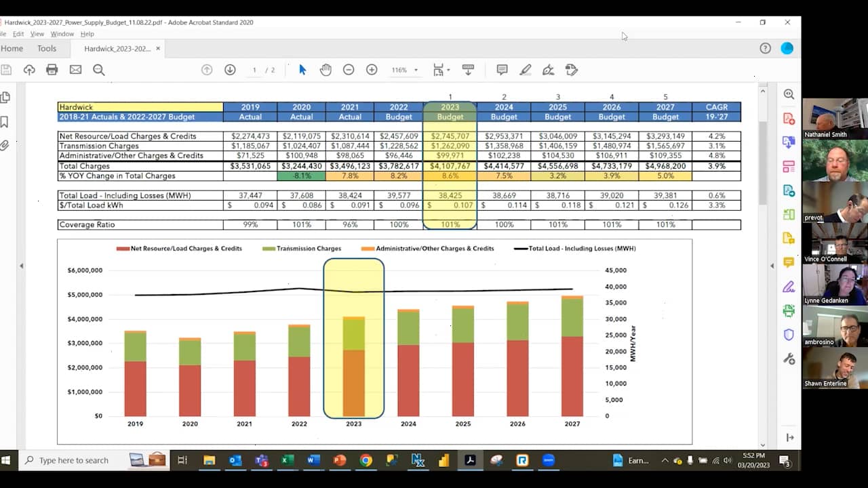Open Excel from the taskbar
The height and width of the screenshot is (488, 868).
click(288, 460)
